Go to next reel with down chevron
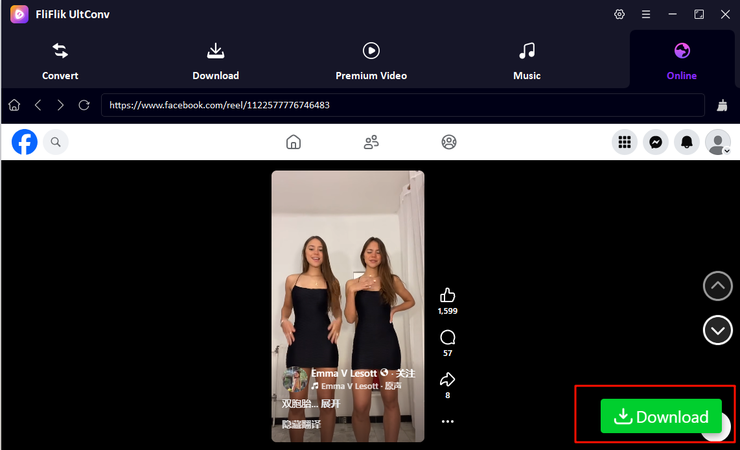 [717, 330]
